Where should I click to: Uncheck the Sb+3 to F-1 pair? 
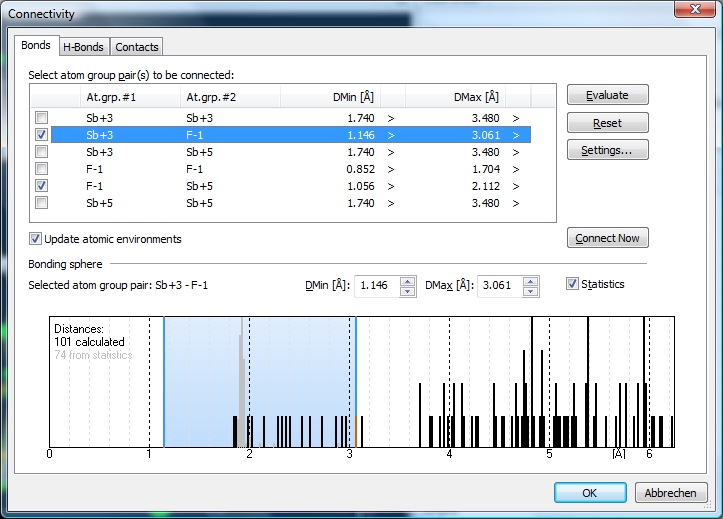[41, 135]
